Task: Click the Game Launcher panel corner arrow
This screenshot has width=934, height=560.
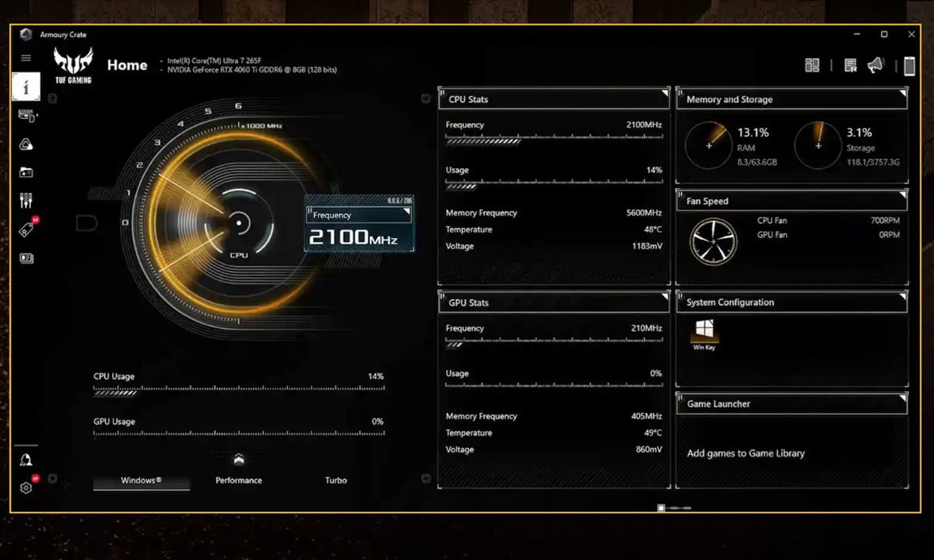Action: point(902,398)
